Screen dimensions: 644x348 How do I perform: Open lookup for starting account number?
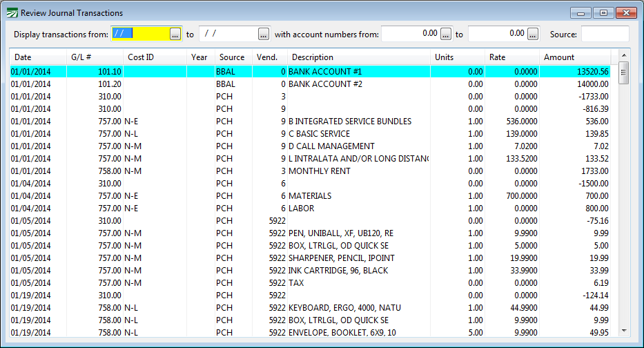446,33
